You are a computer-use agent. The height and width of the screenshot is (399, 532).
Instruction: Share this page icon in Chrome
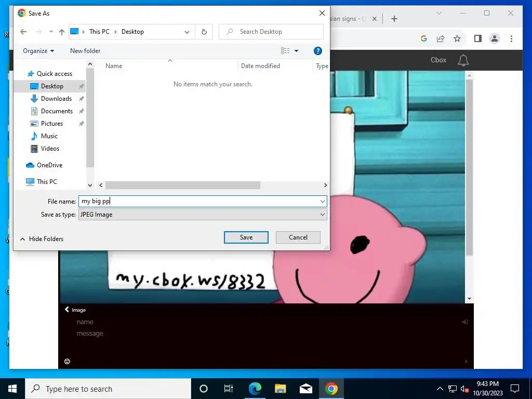[441, 38]
